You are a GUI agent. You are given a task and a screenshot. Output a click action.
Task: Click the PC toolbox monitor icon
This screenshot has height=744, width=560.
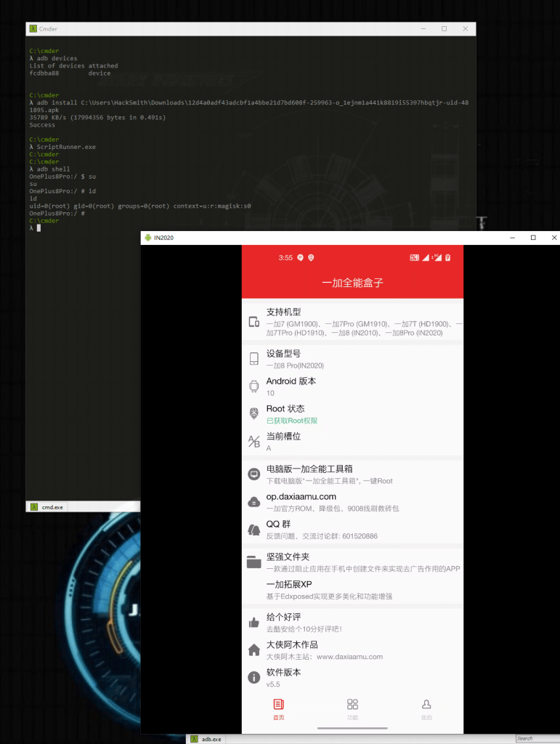[254, 474]
